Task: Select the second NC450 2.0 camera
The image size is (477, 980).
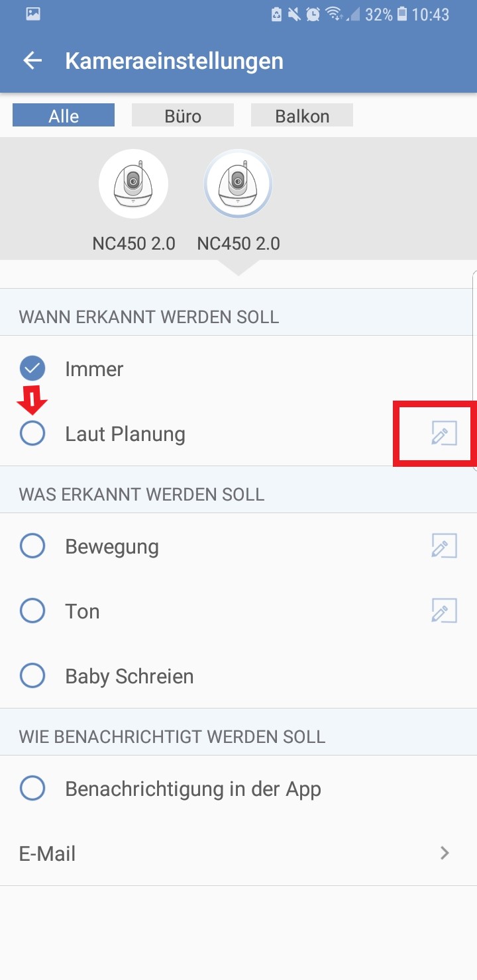Action: click(238, 184)
